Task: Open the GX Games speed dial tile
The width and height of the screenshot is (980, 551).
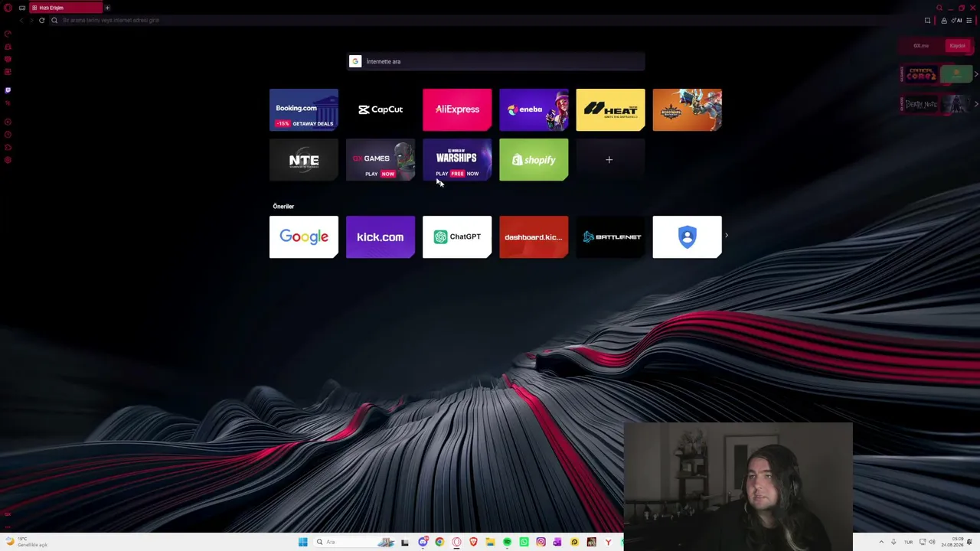Action: [x=381, y=160]
